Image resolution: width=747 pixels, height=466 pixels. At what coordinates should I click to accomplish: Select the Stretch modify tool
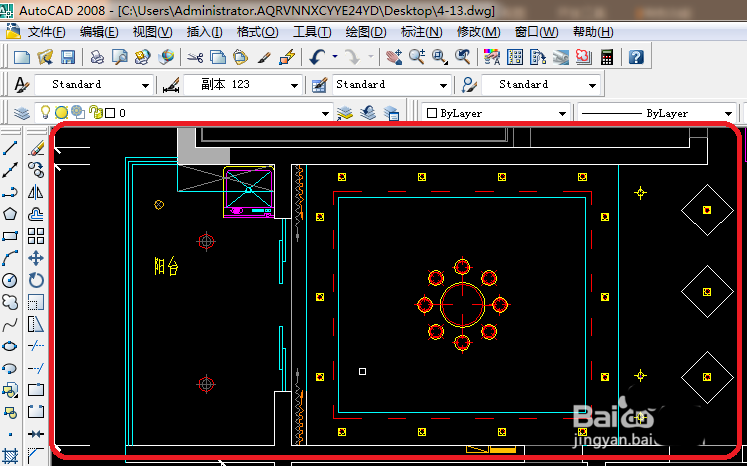(x=36, y=324)
